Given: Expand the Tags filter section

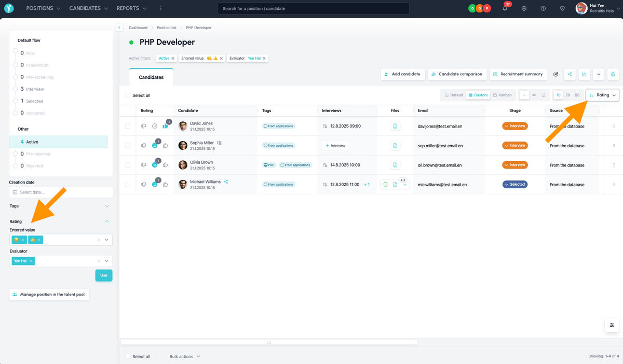Looking at the screenshot, I should (x=61, y=206).
